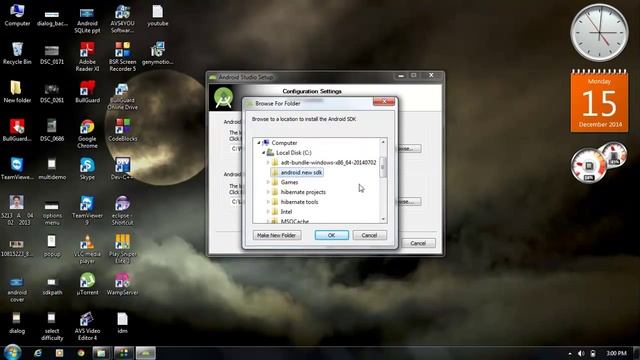The image size is (640, 360).
Task: Expand the hibernate tools folder node
Action: click(268, 202)
